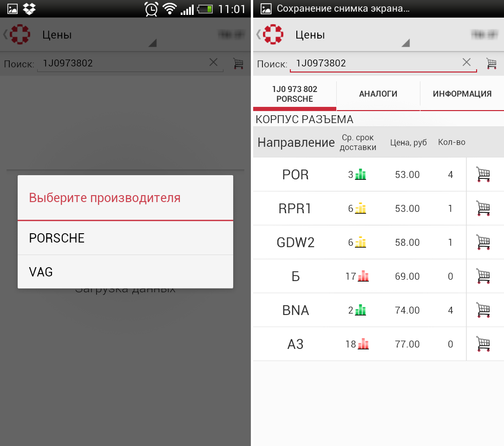Tap green delivery chart icon in POR row

(x=360, y=174)
